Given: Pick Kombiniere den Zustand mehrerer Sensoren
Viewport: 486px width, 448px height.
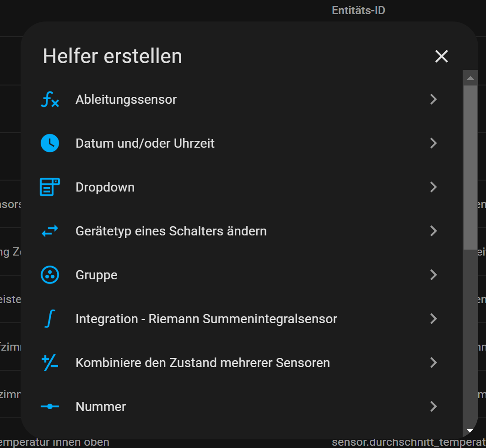Looking at the screenshot, I should tap(202, 363).
